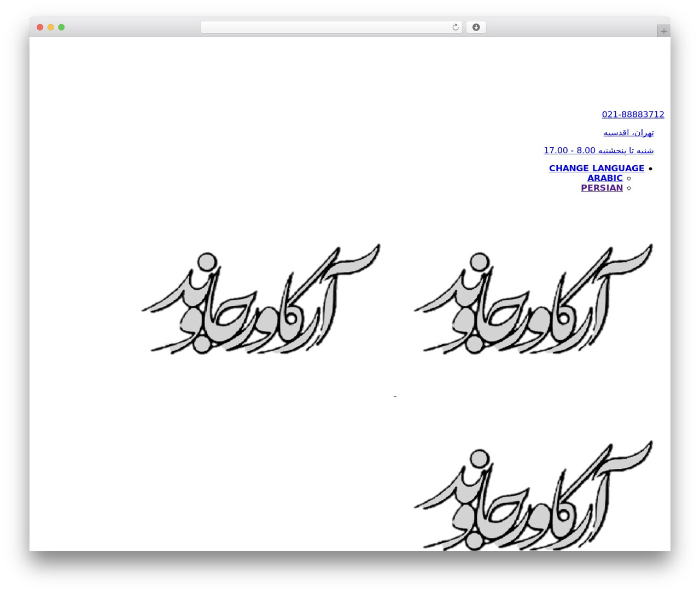This screenshot has height=593, width=700.
Task: Maximize the window using the green button
Action: point(61,27)
